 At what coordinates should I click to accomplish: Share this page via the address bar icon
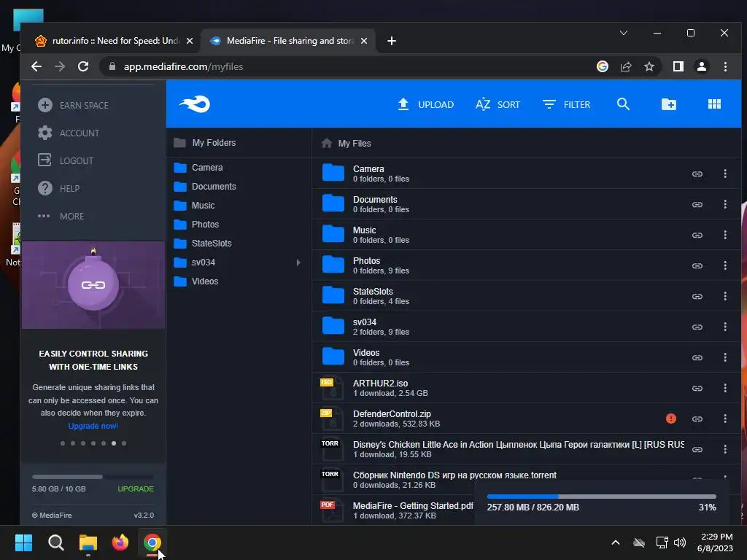pyautogui.click(x=625, y=66)
